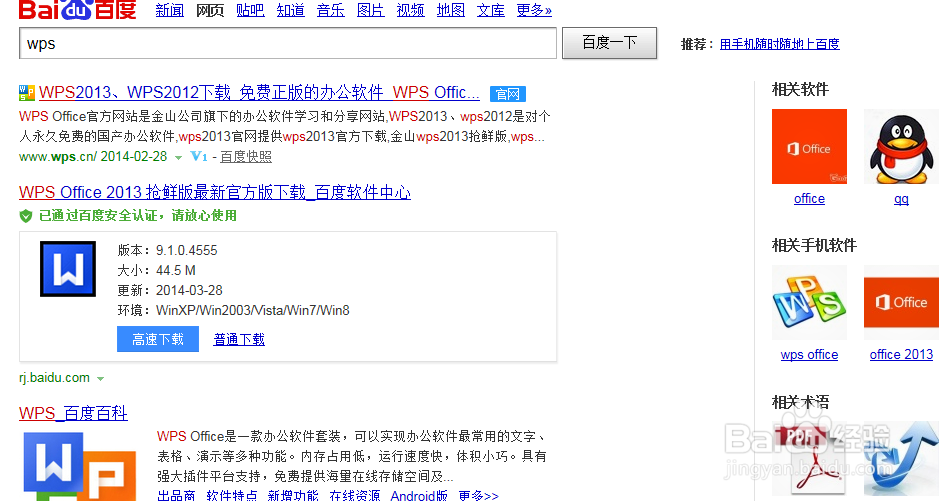
Task: Click the 环境 WinXP/Win2003 compatibility text
Action: (234, 310)
